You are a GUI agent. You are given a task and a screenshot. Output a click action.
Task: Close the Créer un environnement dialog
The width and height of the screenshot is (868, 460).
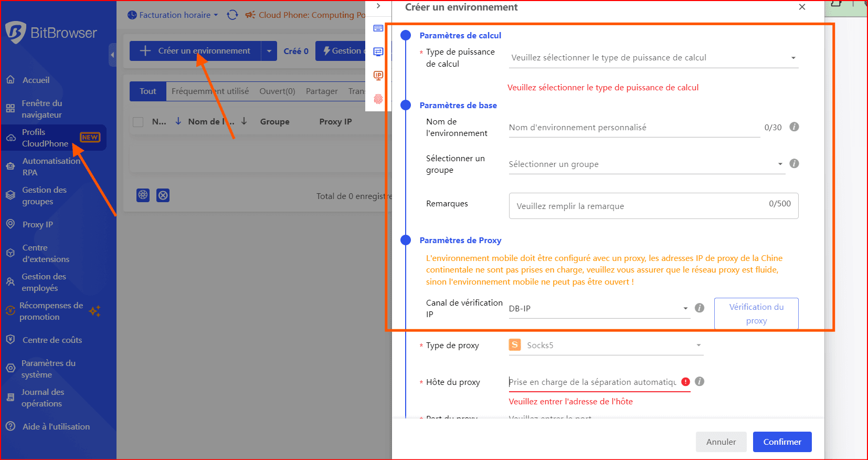(x=802, y=7)
